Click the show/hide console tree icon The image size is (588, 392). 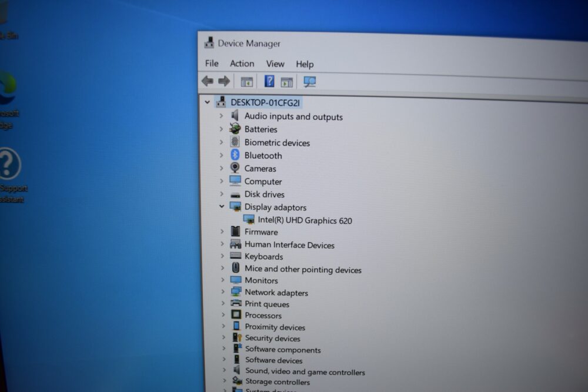(246, 81)
